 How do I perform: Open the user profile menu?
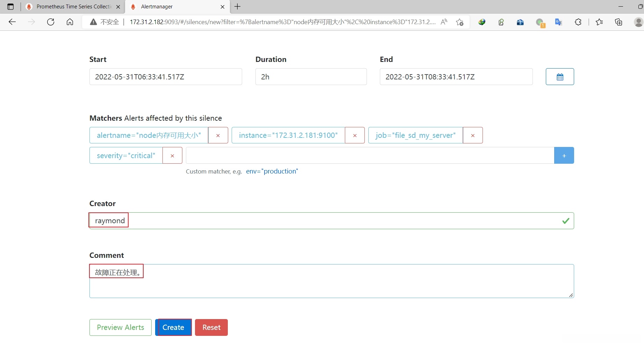coord(639,22)
